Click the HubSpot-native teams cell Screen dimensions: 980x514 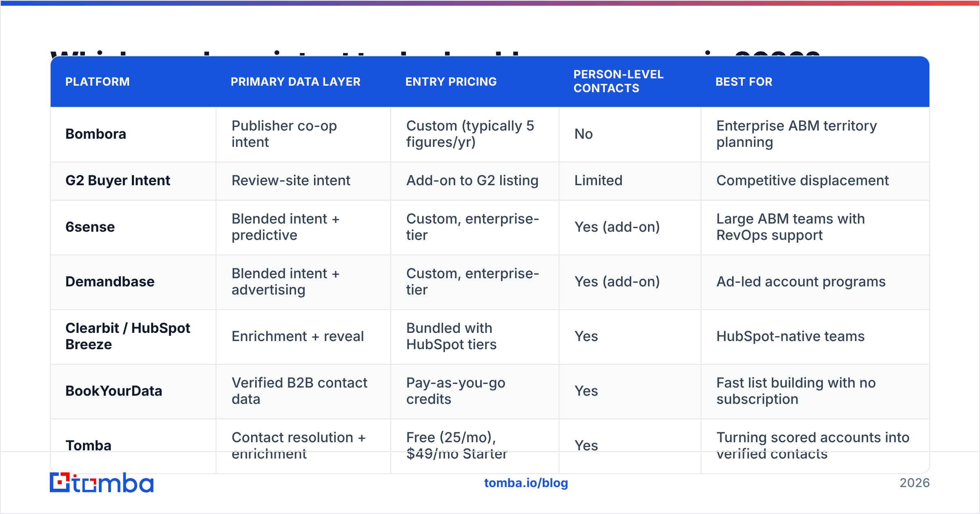tap(815, 337)
